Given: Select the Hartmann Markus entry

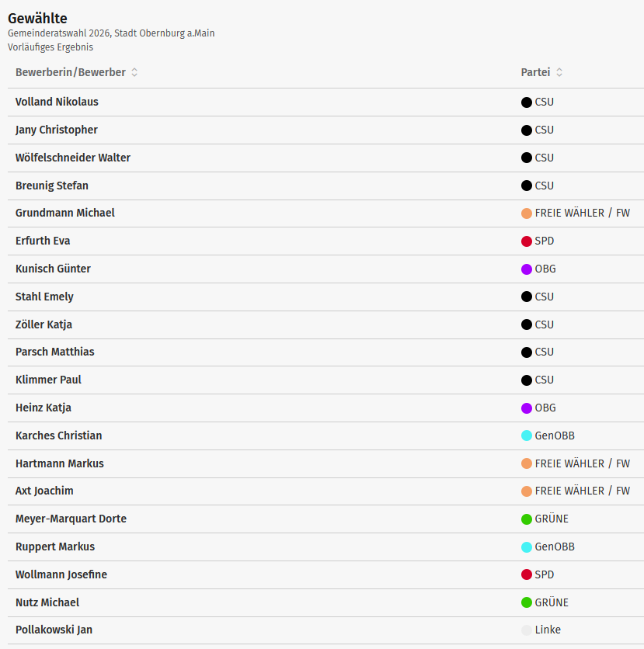Looking at the screenshot, I should tap(60, 463).
